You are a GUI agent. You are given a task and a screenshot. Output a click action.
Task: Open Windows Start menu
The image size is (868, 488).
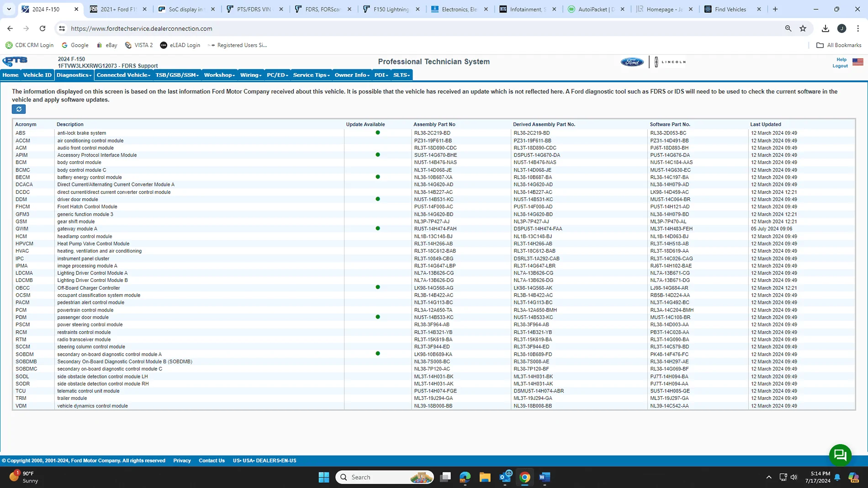(324, 477)
